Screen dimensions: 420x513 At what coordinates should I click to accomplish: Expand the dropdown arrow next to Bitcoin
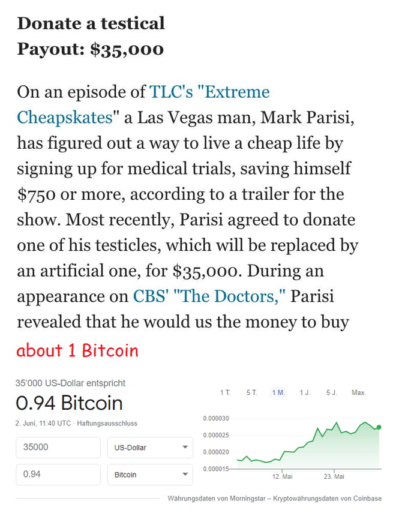tap(186, 475)
